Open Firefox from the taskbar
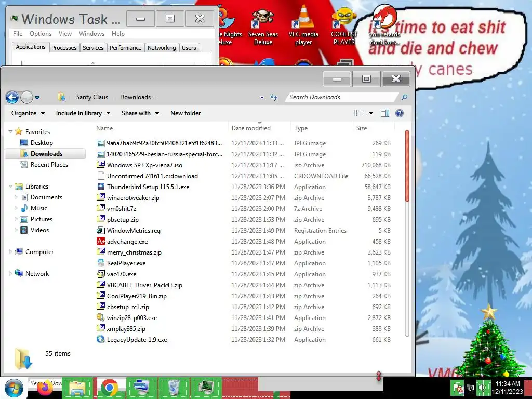 coord(45,388)
